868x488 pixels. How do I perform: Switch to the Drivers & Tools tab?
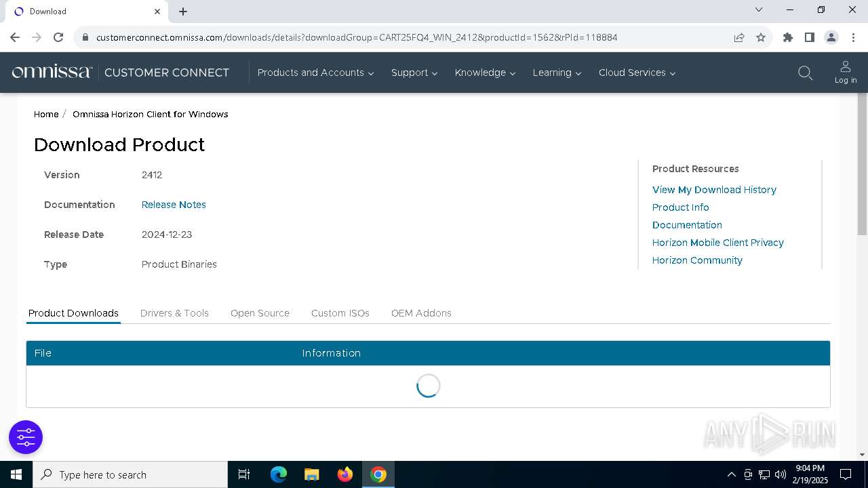pos(174,313)
